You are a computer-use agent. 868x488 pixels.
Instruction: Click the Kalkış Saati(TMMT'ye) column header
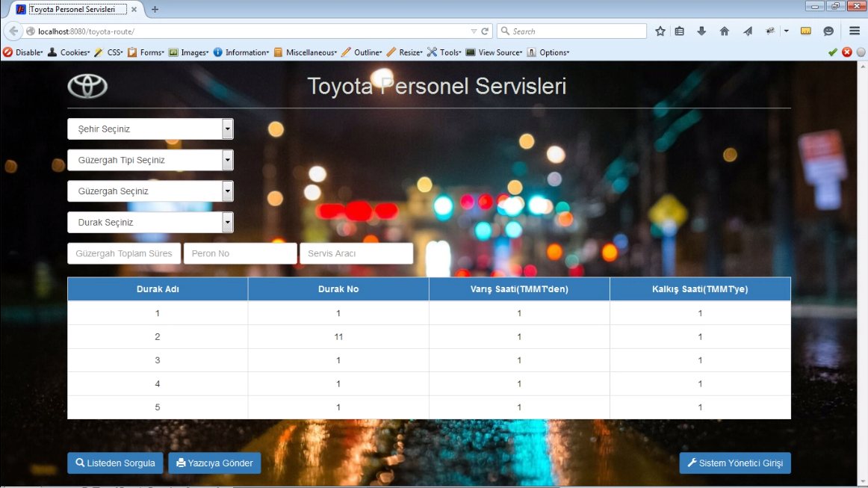pyautogui.click(x=700, y=289)
